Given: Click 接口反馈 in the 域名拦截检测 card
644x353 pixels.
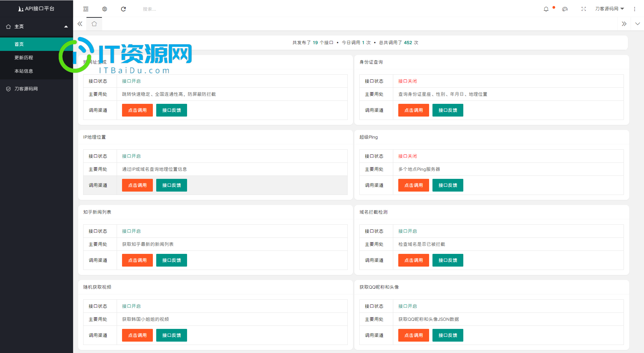Looking at the screenshot, I should point(448,260).
